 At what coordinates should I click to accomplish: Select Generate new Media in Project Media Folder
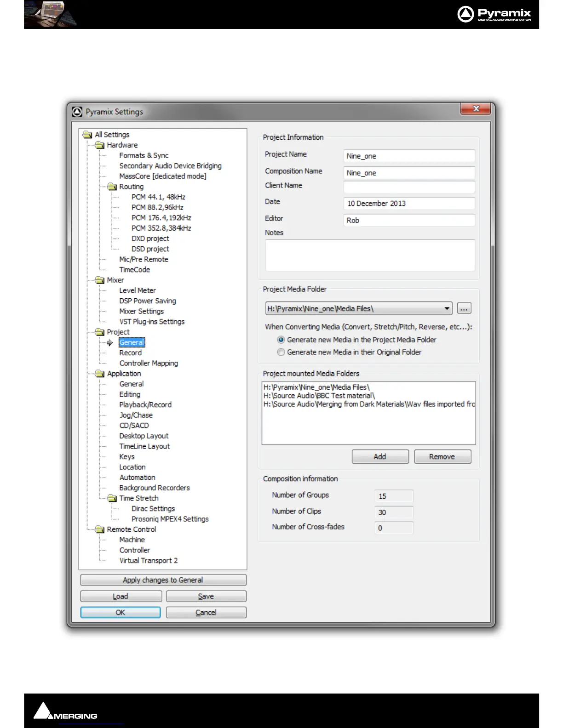[x=281, y=340]
